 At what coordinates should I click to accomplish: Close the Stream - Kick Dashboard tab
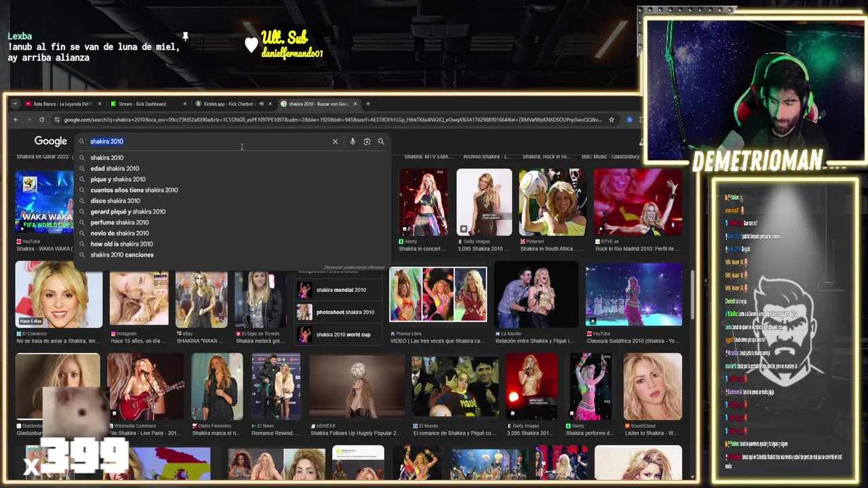click(x=184, y=104)
